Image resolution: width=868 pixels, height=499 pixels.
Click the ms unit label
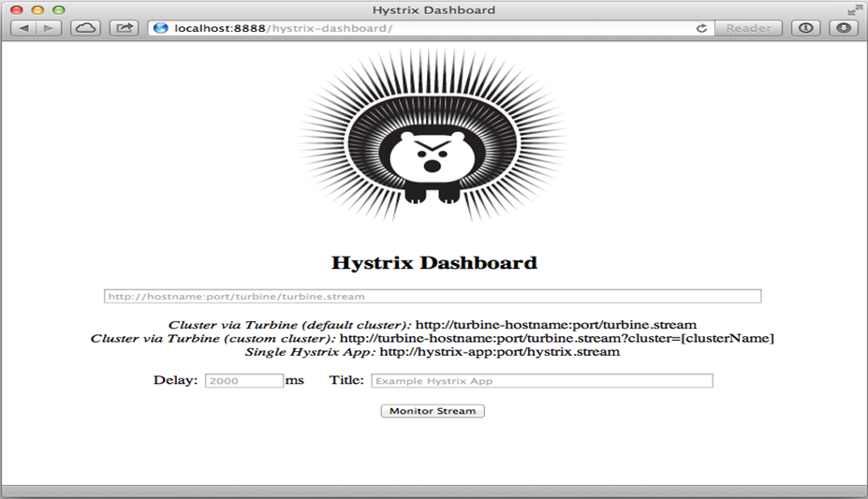click(295, 381)
